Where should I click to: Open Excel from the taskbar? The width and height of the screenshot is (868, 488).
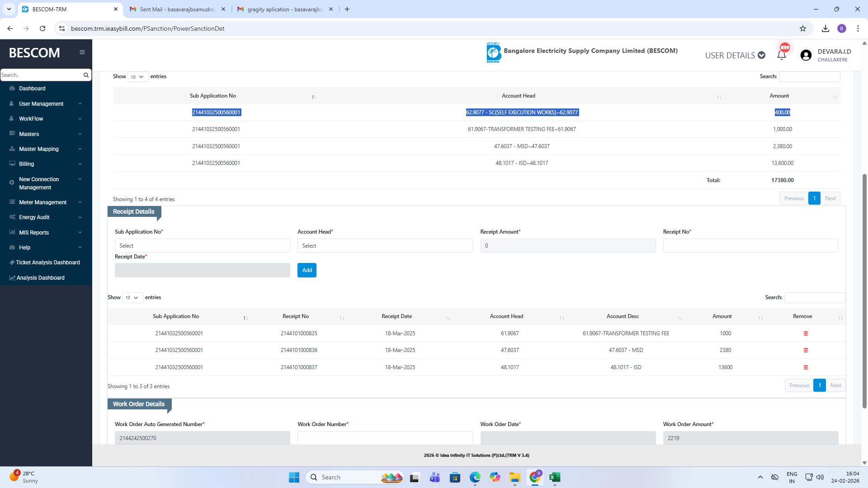click(x=554, y=477)
